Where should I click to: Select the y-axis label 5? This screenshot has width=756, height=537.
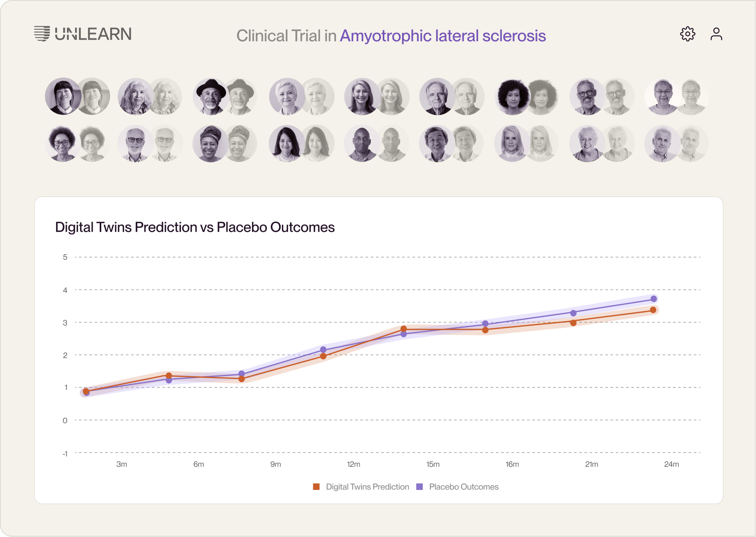coord(65,257)
